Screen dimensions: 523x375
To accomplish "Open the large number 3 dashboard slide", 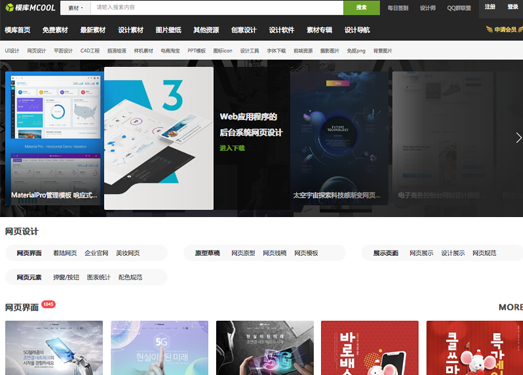I will coord(159,138).
